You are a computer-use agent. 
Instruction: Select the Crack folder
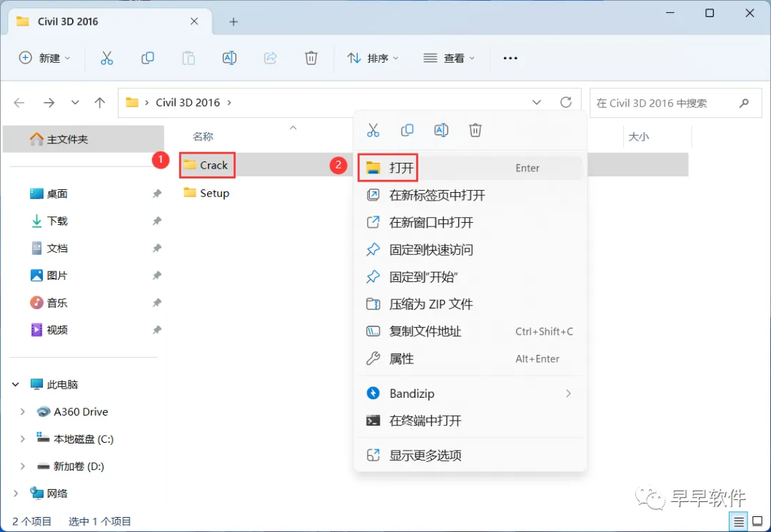pyautogui.click(x=206, y=165)
